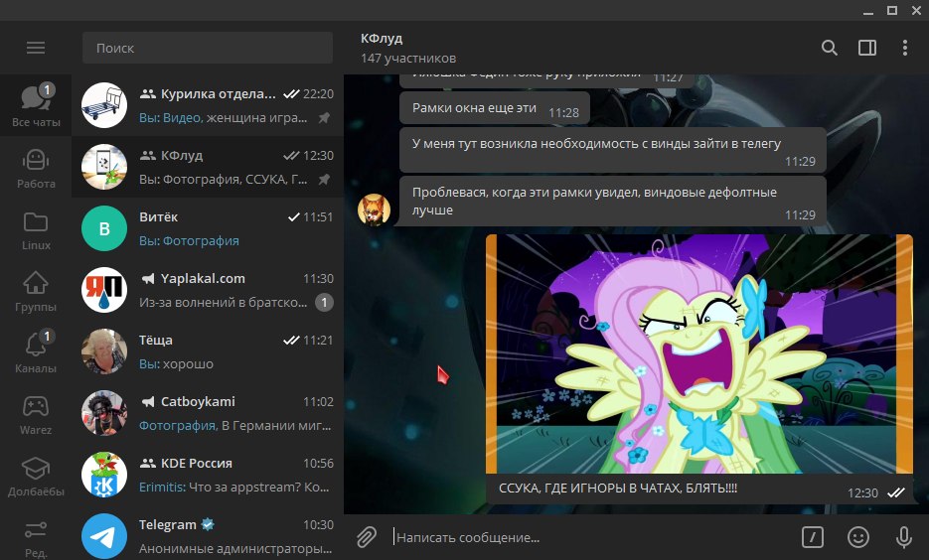
Task: Click the У меня тут возникла message
Action: (x=613, y=150)
